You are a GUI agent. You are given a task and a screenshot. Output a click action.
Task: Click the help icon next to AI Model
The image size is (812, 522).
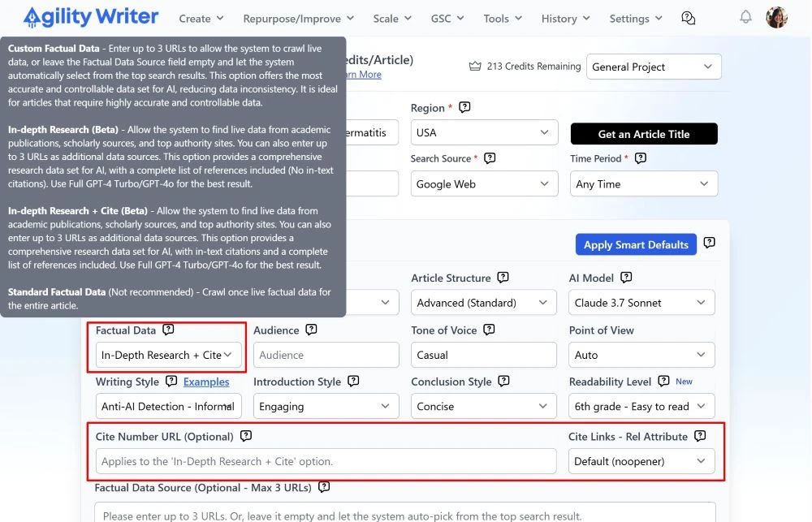coord(625,277)
